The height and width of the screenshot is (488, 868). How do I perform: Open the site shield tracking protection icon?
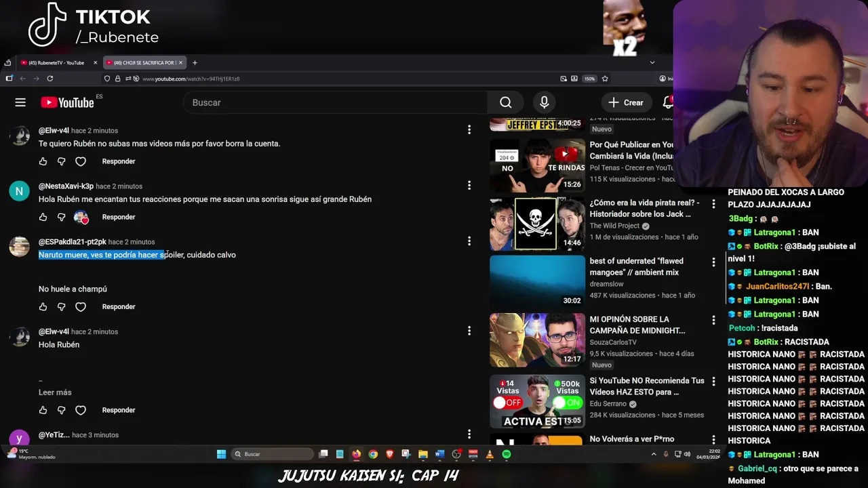coord(107,79)
